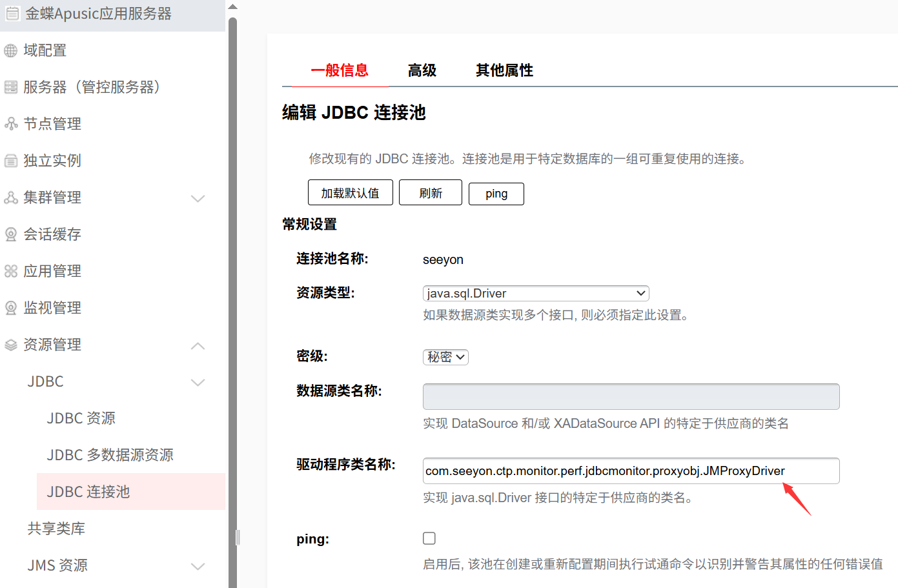The height and width of the screenshot is (588, 898).
Task: Click the 驱动程序类名称 input field
Action: coord(630,471)
